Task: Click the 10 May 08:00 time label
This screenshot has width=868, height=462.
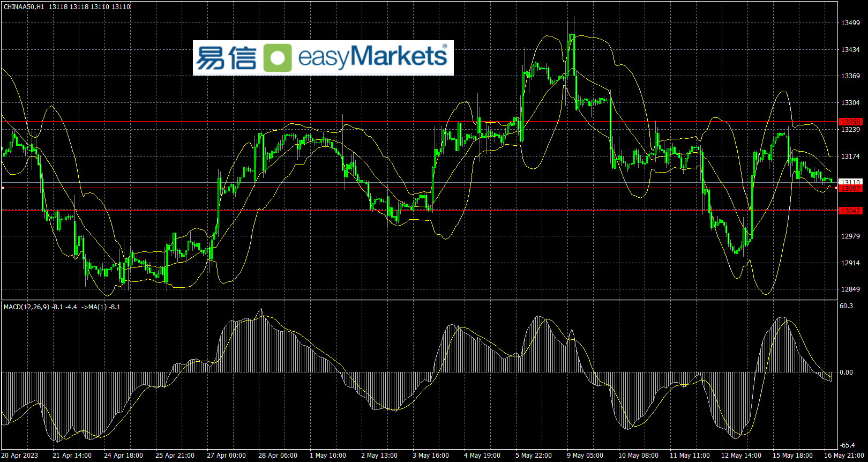Action: [x=638, y=456]
